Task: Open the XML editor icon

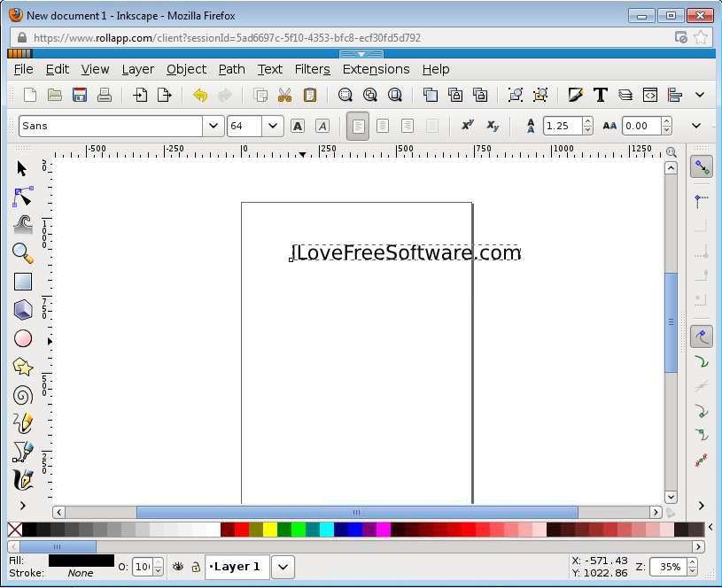Action: 650,95
